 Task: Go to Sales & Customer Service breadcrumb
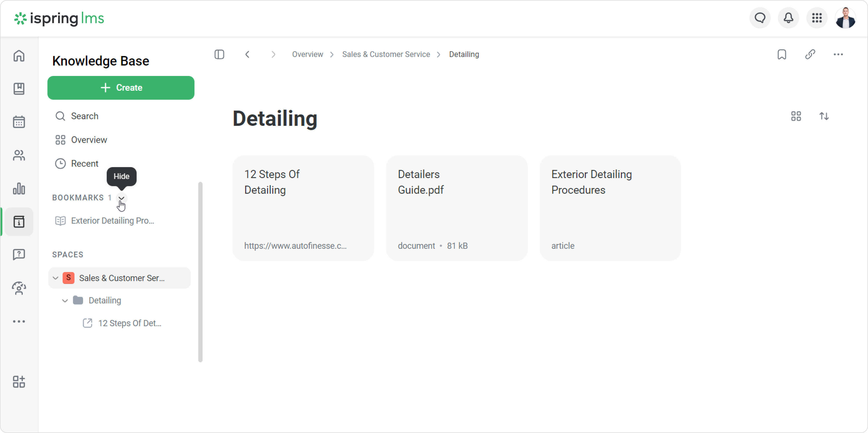pyautogui.click(x=386, y=54)
